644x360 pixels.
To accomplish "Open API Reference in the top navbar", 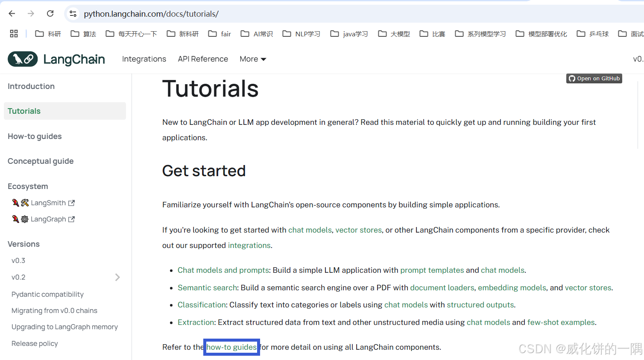I will (x=203, y=59).
